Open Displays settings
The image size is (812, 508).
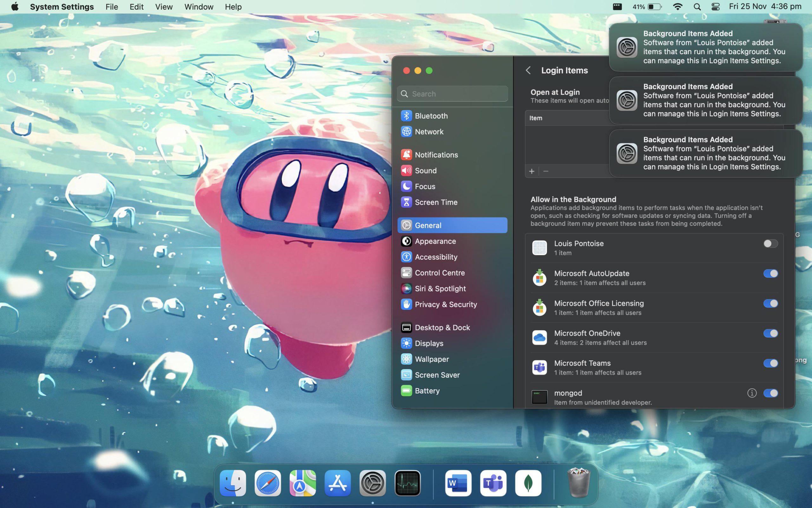click(x=452, y=343)
